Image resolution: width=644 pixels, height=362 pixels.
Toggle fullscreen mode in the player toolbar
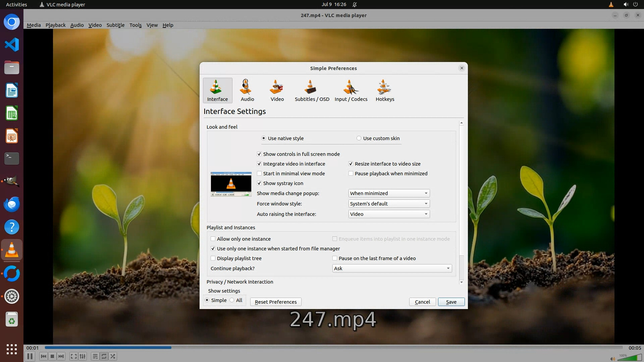[x=73, y=356]
